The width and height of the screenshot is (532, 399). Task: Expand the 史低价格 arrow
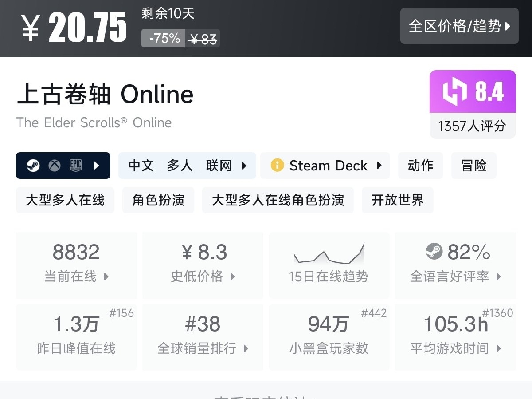coord(233,277)
